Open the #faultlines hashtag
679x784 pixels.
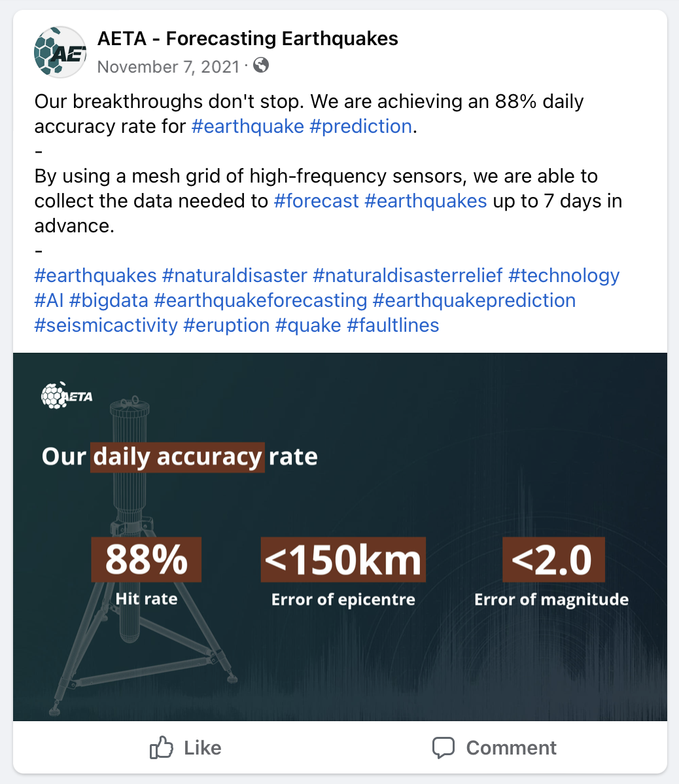tap(393, 325)
